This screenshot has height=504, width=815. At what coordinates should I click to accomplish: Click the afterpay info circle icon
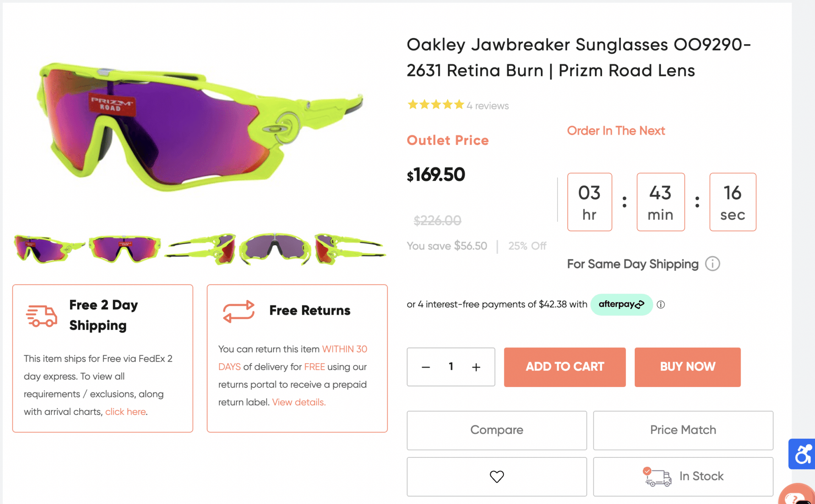pyautogui.click(x=661, y=305)
